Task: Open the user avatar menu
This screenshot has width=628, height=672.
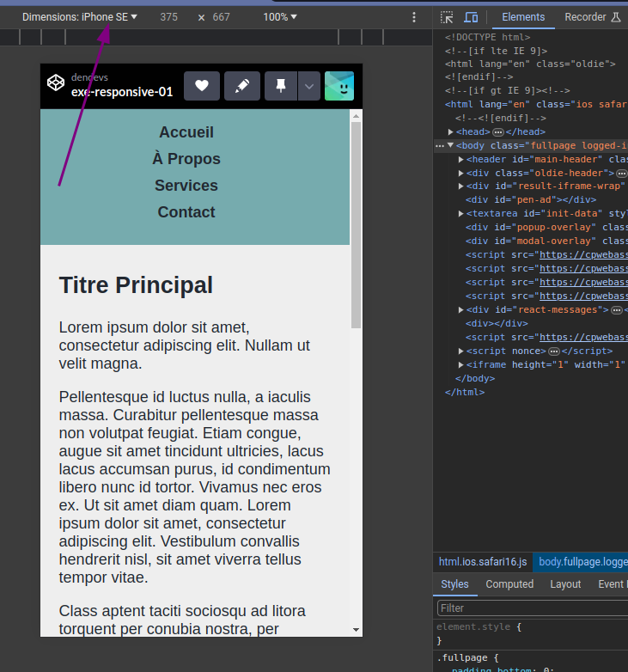Action: pos(338,86)
